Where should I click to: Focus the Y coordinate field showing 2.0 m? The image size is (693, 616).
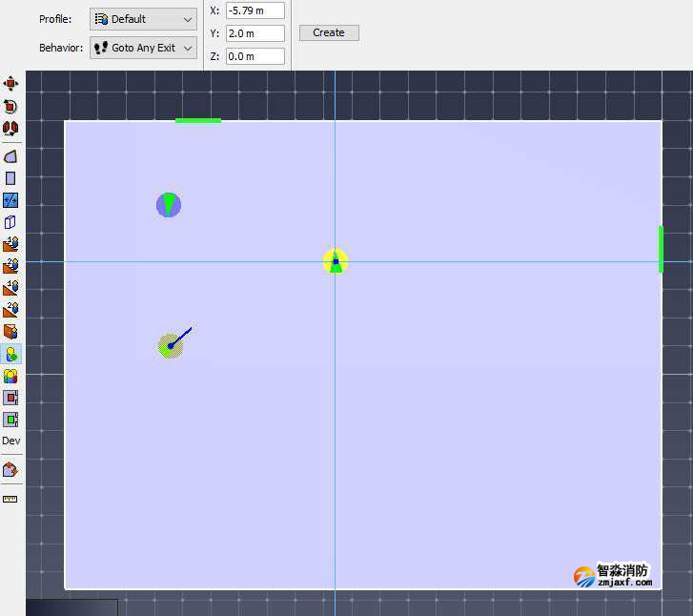(255, 33)
